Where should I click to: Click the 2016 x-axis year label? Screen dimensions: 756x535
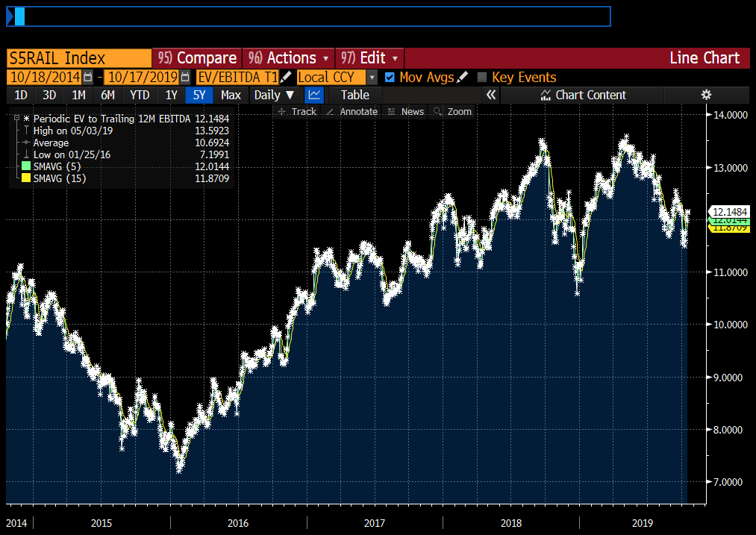click(238, 523)
